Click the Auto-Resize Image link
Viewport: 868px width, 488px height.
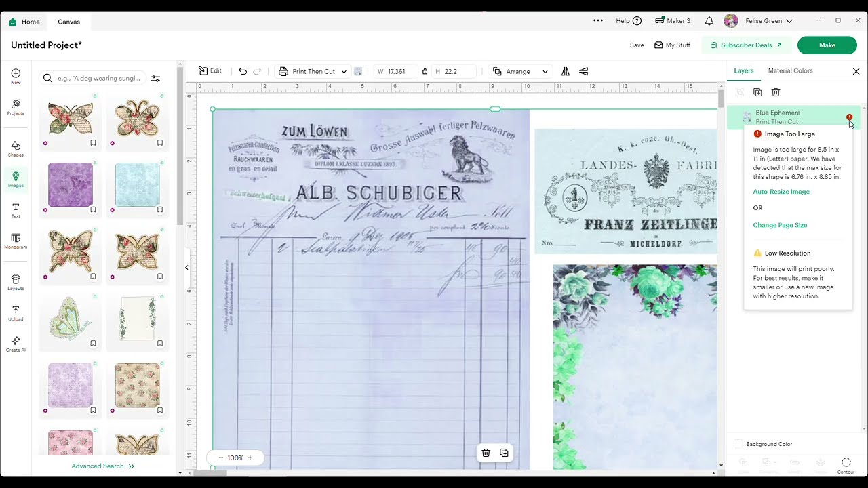click(781, 192)
